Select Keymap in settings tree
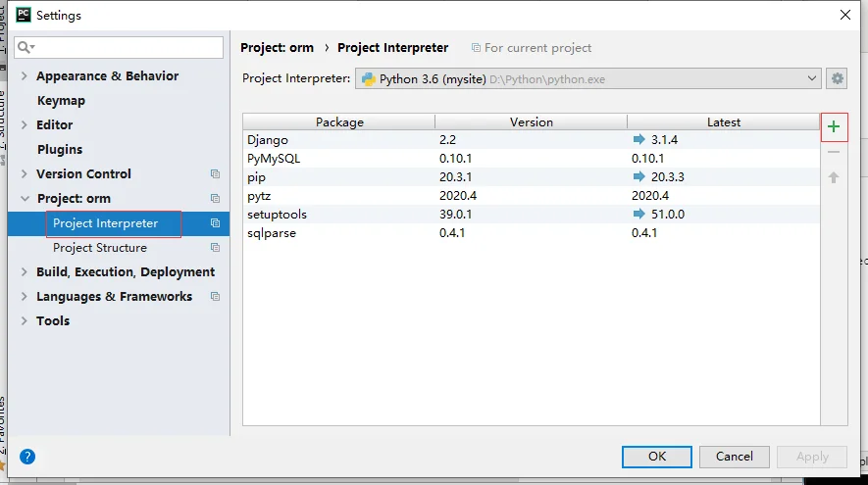The width and height of the screenshot is (868, 485). click(61, 101)
